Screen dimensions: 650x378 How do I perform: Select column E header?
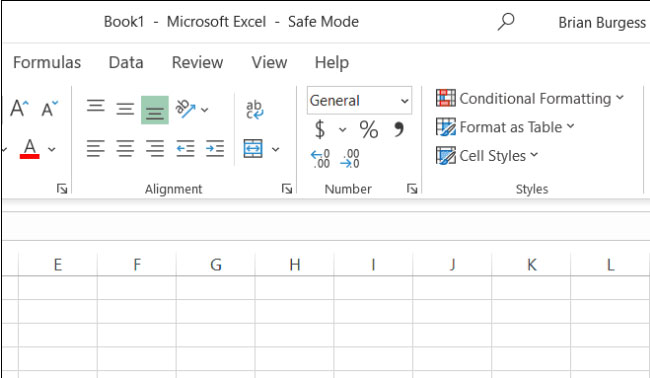[58, 264]
